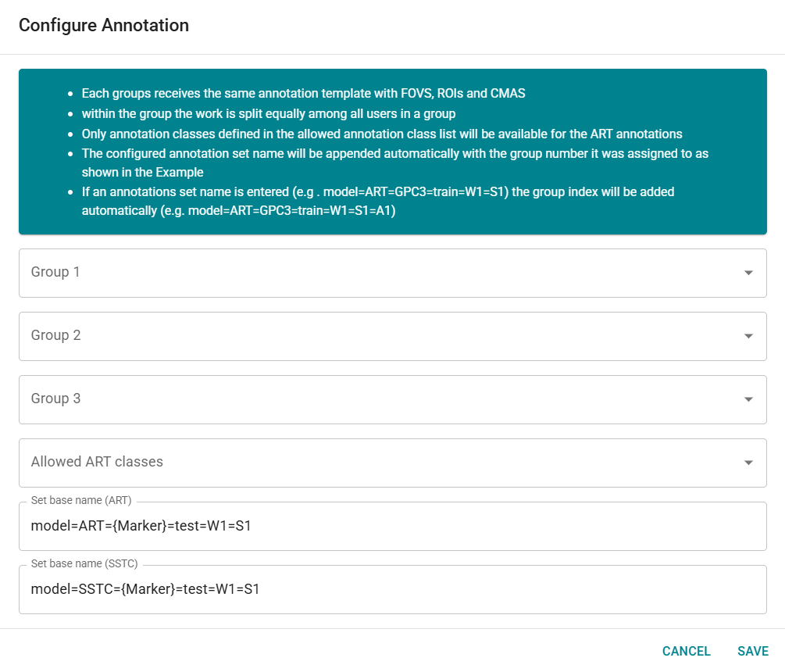
Task: Expand the Group 2 selection field
Action: click(375, 336)
